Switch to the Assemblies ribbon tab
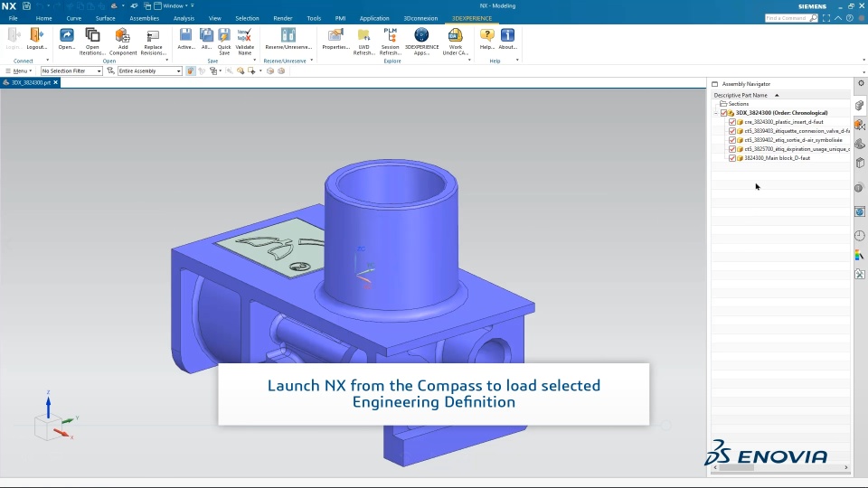The height and width of the screenshot is (488, 868). point(144,18)
